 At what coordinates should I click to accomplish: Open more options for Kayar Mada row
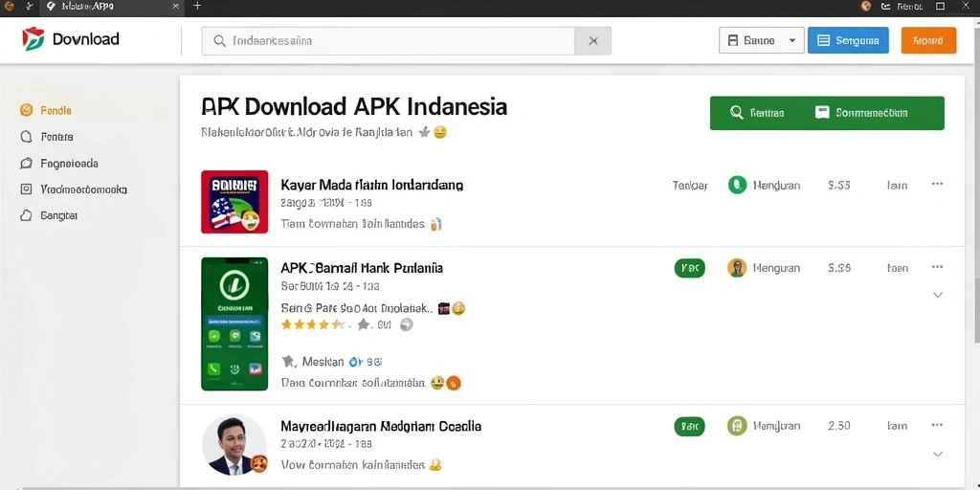937,184
